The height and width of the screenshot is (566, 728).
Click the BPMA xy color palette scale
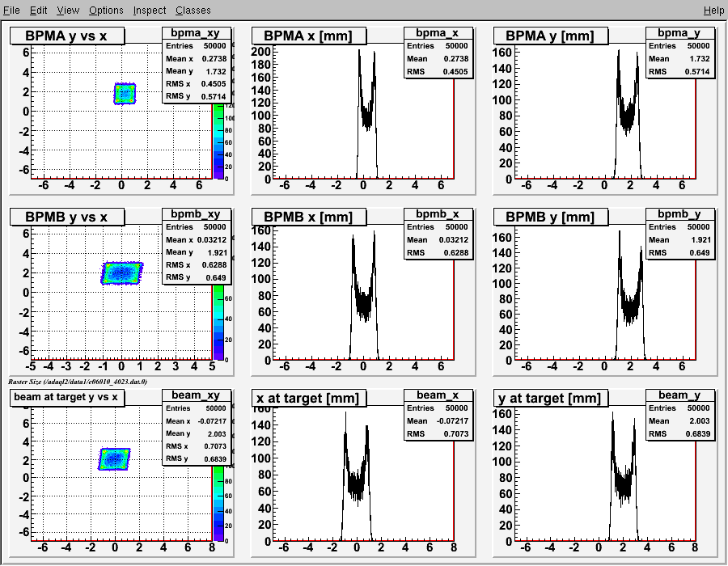[218, 141]
